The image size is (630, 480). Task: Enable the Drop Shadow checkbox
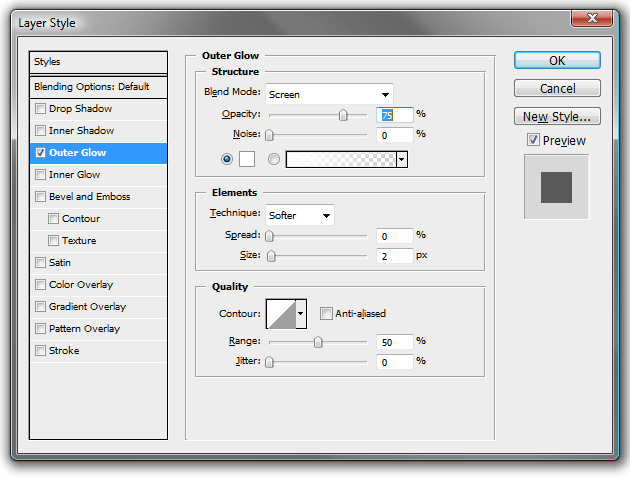[40, 109]
